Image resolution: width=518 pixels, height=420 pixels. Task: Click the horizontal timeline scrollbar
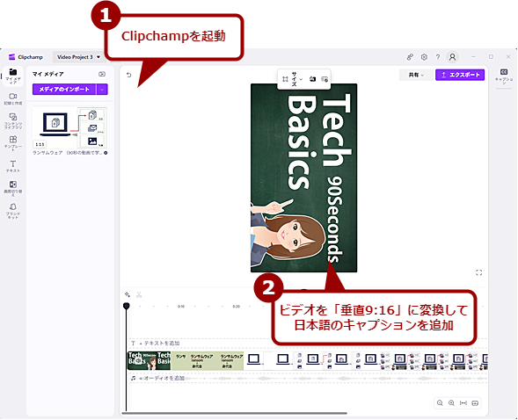click(235, 413)
